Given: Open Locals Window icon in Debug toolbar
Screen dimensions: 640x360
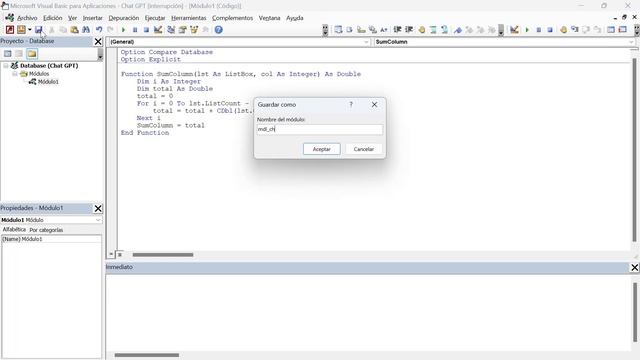Looking at the screenshot, I should [x=611, y=30].
